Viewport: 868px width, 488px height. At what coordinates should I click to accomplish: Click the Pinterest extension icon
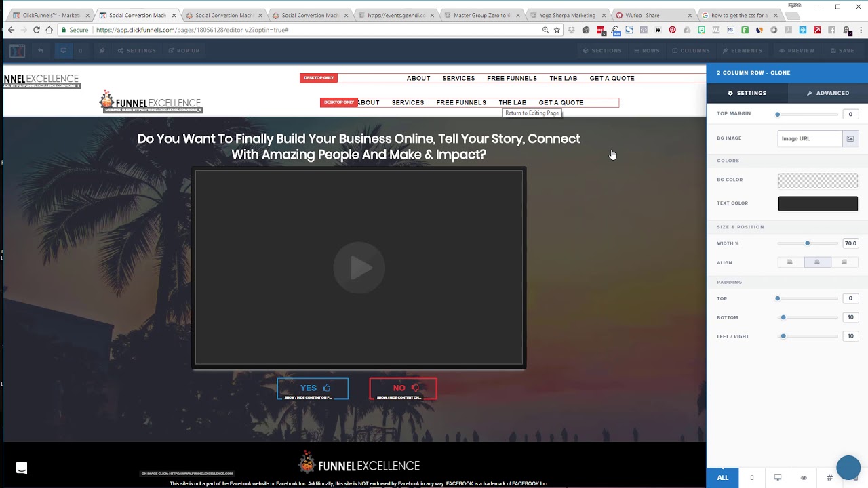(672, 30)
